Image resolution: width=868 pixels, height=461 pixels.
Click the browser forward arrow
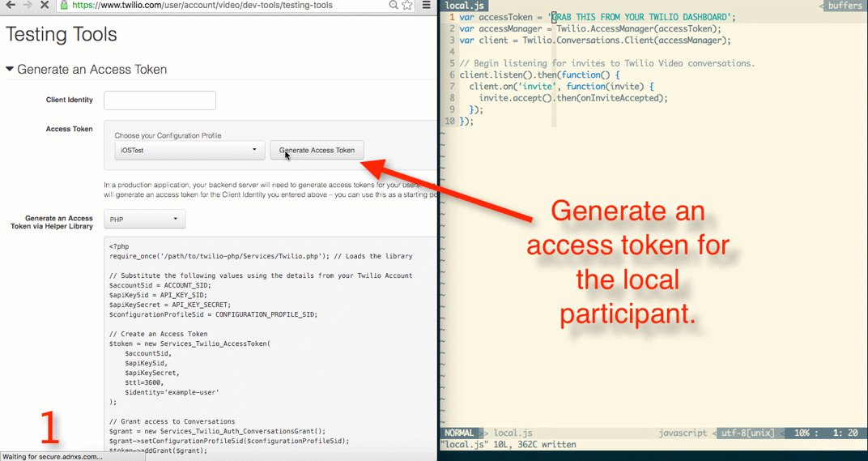(x=28, y=5)
